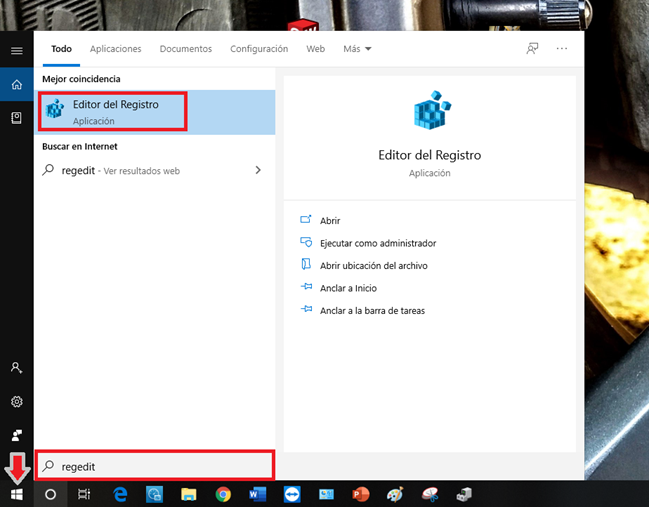Click Abrir in the preview pane

[x=330, y=221]
